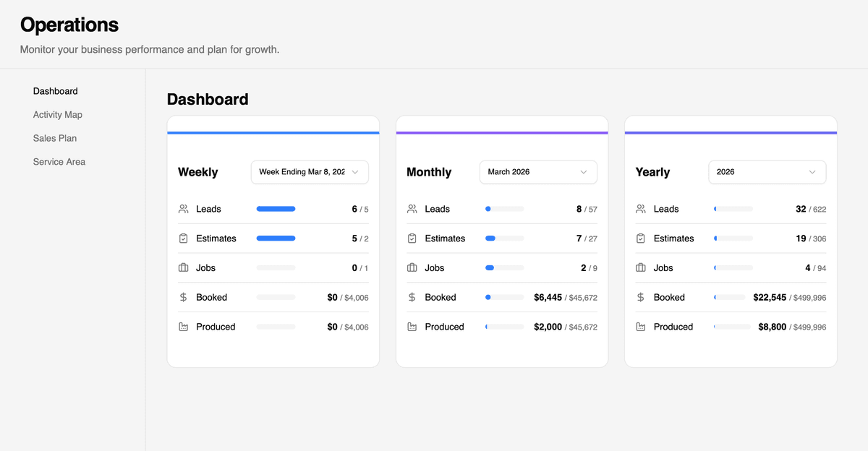Image resolution: width=868 pixels, height=451 pixels.
Task: Click the Jobs briefcase icon in Weekly card
Action: pos(184,267)
